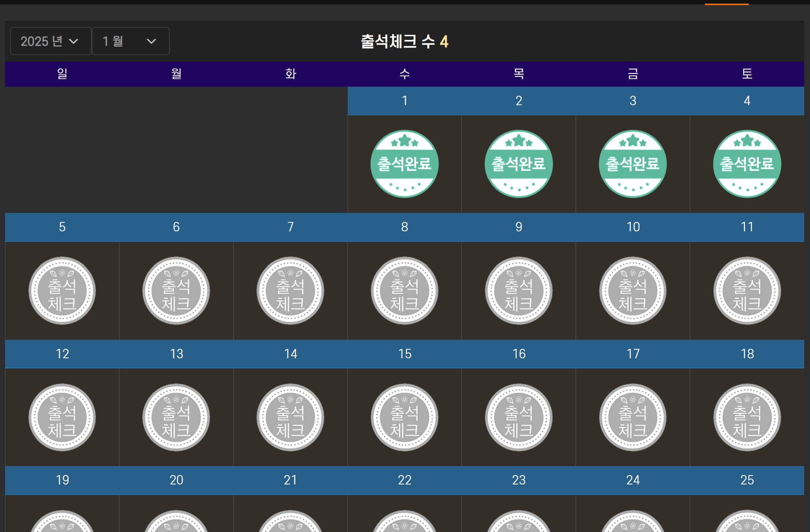This screenshot has width=810, height=532.
Task: Click the gray 출석체크 stamp for day 8
Action: (x=405, y=290)
